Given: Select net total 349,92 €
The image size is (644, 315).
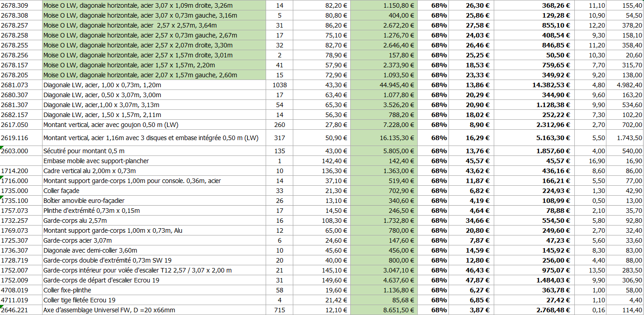Looking at the screenshot, I should tap(534, 75).
